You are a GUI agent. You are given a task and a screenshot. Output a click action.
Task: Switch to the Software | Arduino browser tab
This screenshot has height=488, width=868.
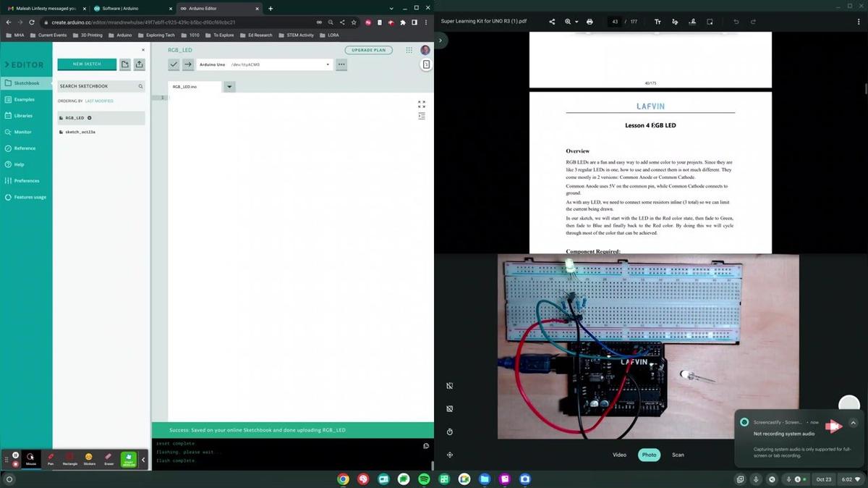click(x=132, y=8)
